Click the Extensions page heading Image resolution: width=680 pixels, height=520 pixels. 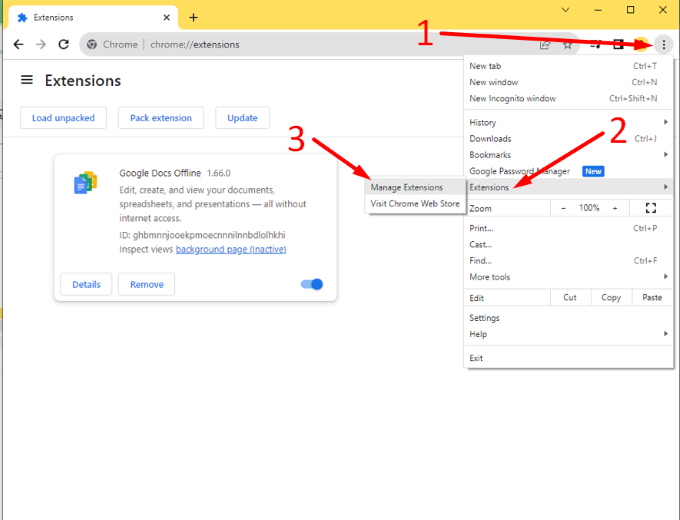click(83, 81)
